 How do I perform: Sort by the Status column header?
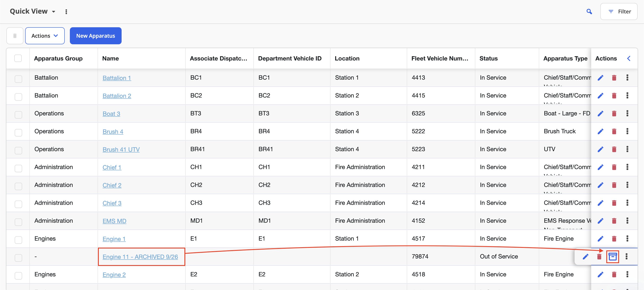coord(489,59)
